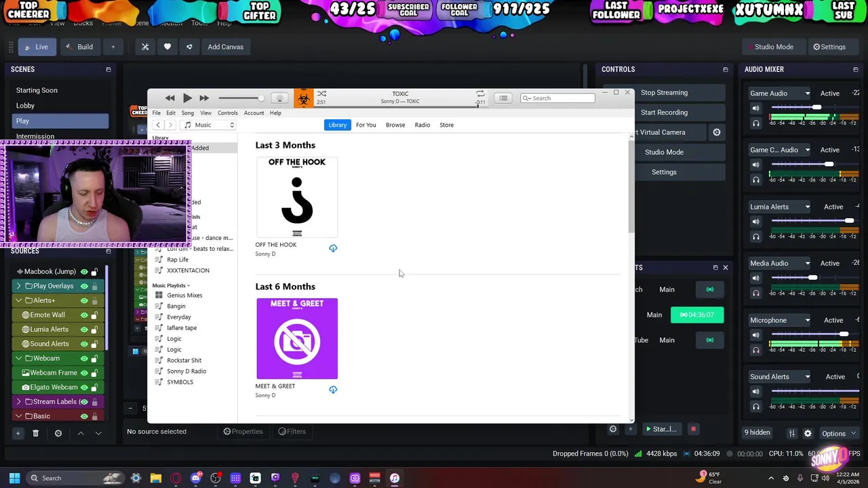Skip to next track in iTunes
The image size is (868, 488).
(x=204, y=98)
